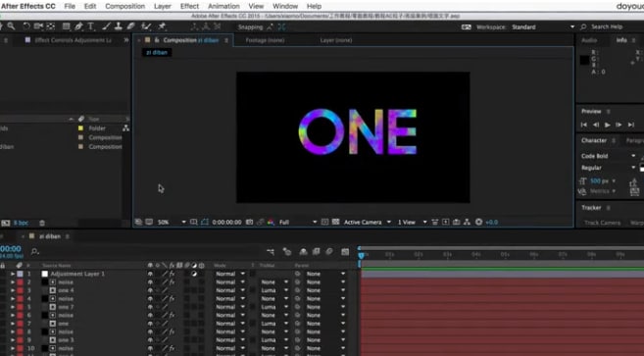Screen dimensions: 644x356
Task: Select the Pan Behind anchor point tool
Action: [51, 26]
